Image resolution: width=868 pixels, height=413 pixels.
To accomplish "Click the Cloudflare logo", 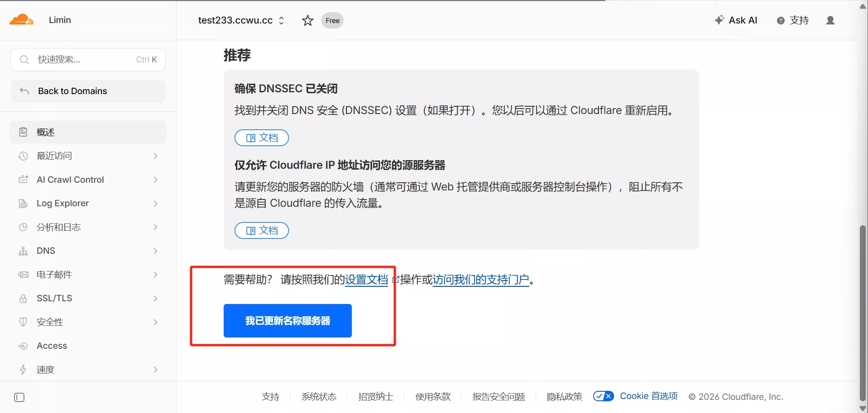I will click(21, 20).
